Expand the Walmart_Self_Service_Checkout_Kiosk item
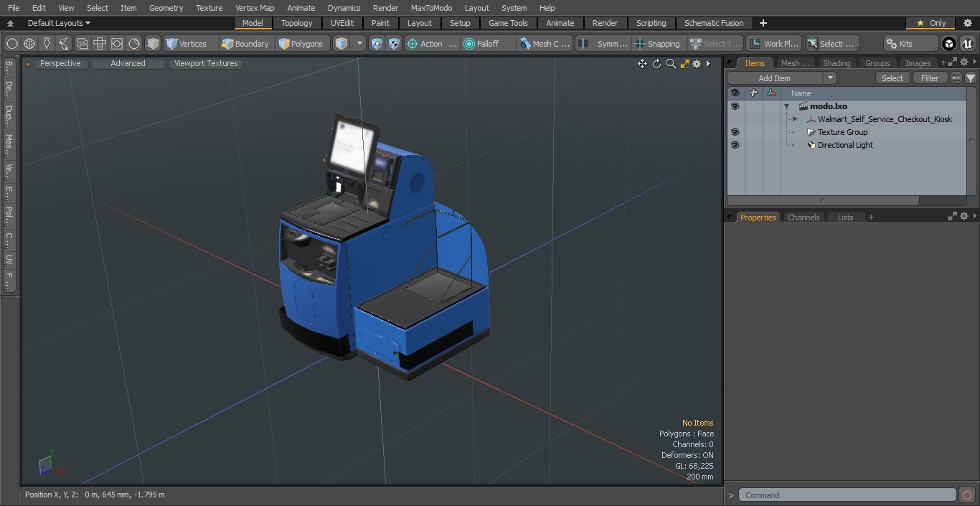The image size is (980, 506). pyautogui.click(x=795, y=119)
